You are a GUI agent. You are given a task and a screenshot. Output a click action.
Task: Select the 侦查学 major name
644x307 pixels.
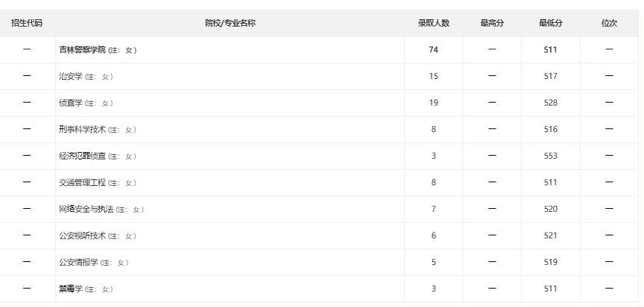pos(71,103)
